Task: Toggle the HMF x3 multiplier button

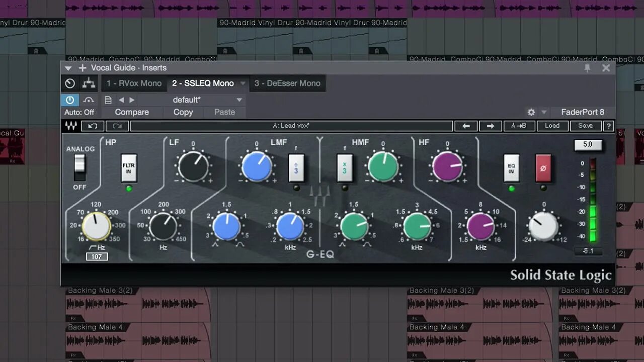Action: coord(345,168)
